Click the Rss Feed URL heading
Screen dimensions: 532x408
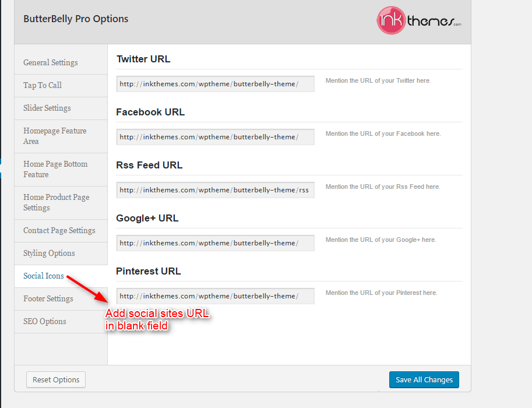point(149,165)
